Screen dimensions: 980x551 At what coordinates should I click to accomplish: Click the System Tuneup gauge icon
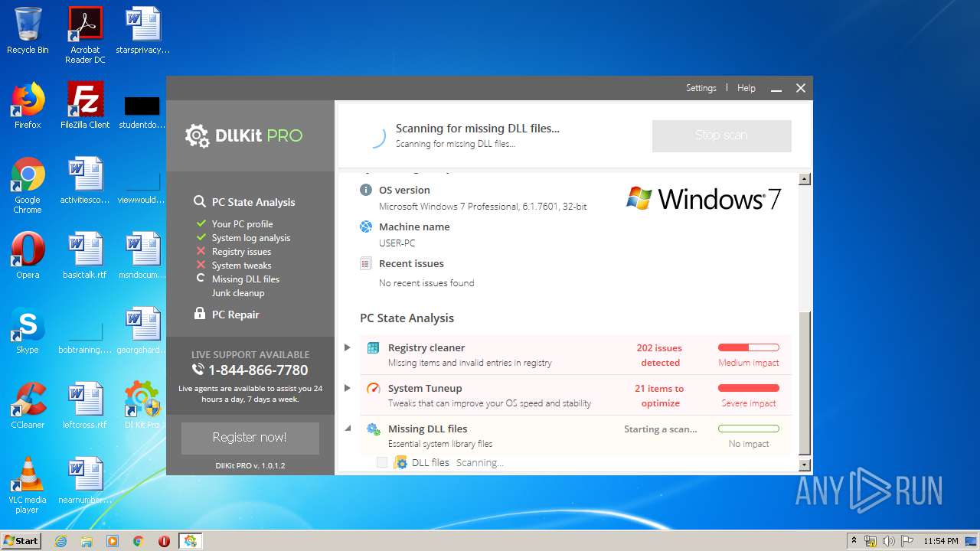373,388
